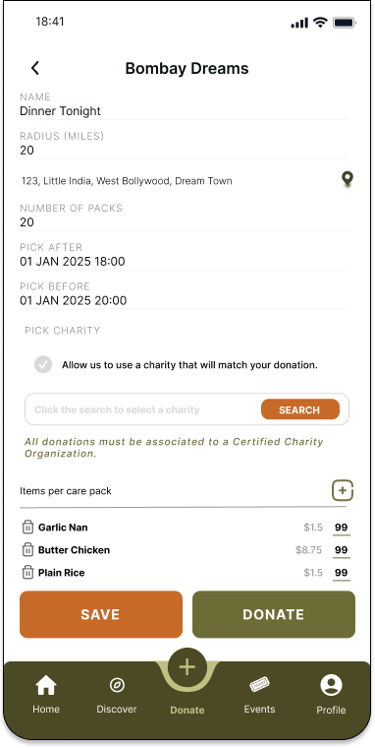Viewport: 375px width, 748px height.
Task: Edit the Radius (miles) field
Action: pos(184,145)
